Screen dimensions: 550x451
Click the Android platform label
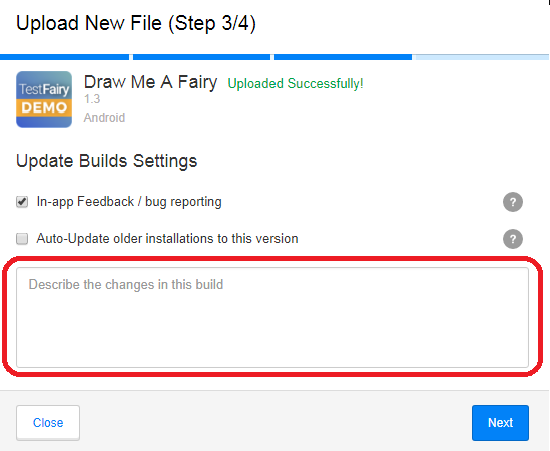pos(104,118)
